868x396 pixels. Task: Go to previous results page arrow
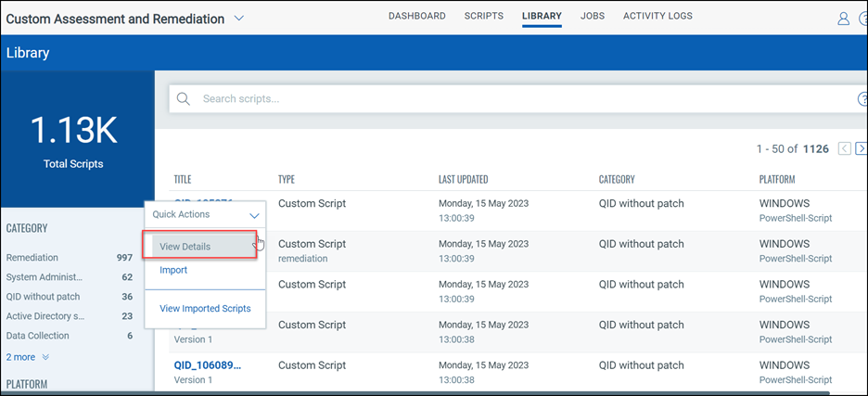[844, 148]
